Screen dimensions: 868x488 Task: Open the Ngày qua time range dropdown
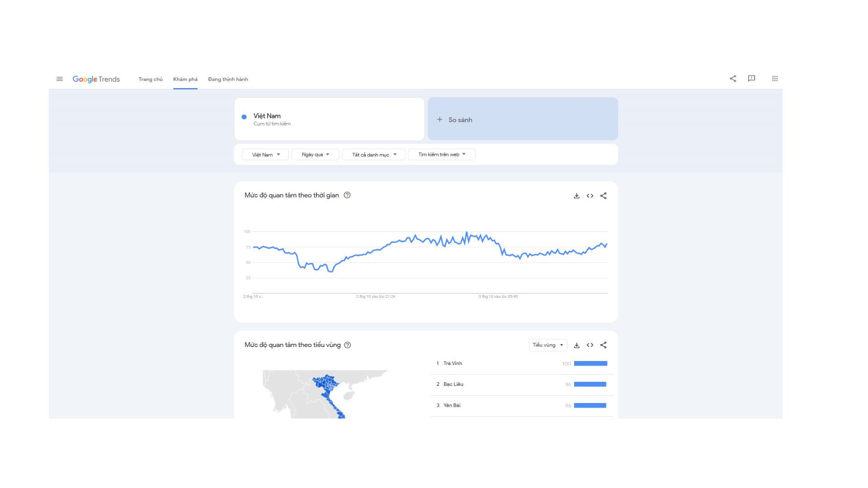(315, 155)
